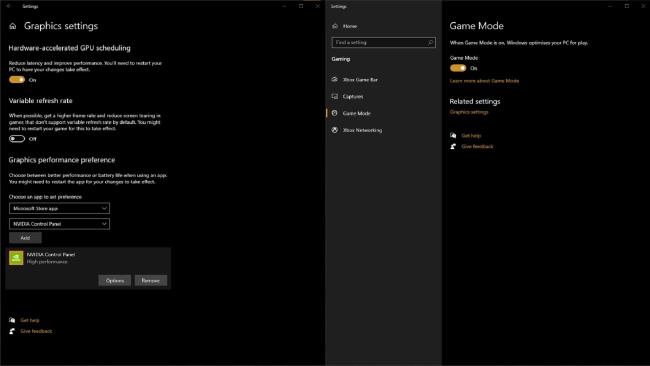The image size is (650, 366).
Task: Click the home icon beside Graphics settings
Action: 13,26
